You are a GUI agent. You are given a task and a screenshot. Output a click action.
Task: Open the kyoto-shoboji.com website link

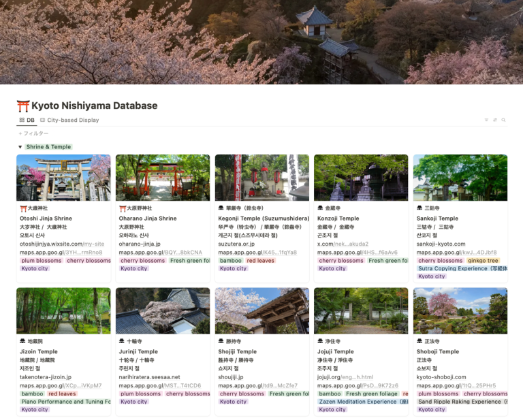tap(441, 376)
